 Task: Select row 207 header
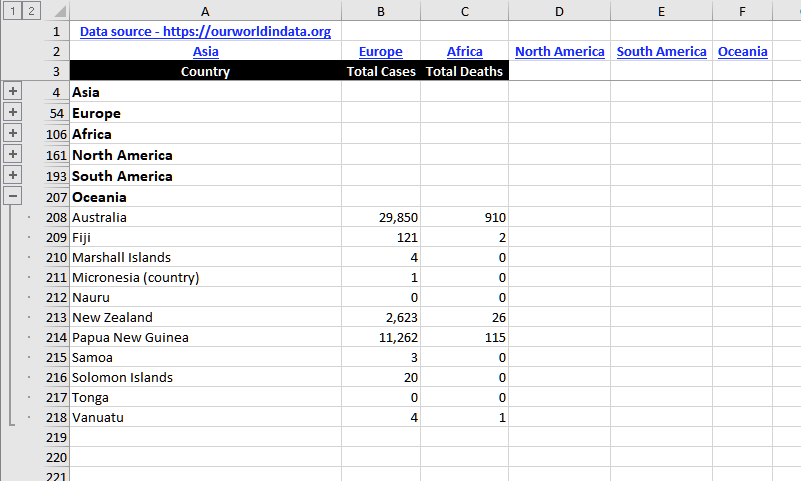tap(56, 197)
